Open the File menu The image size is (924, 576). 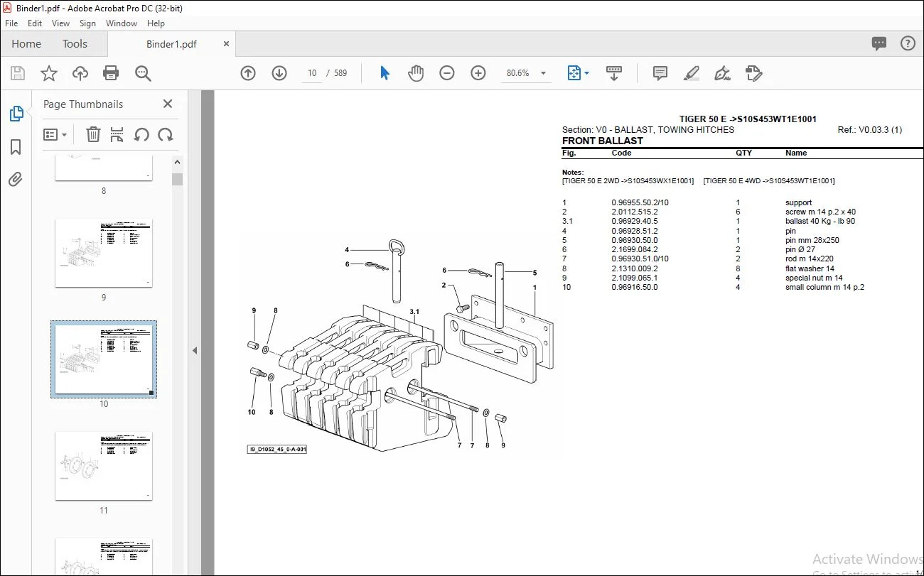point(11,23)
